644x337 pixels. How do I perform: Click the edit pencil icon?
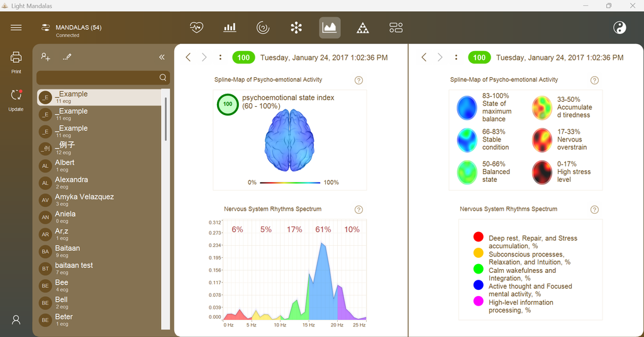coord(67,57)
